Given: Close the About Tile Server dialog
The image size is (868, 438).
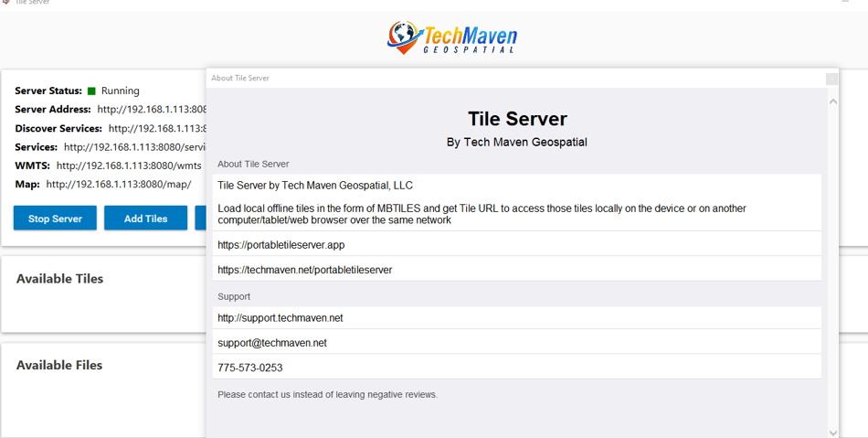Looking at the screenshot, I should 831,80.
